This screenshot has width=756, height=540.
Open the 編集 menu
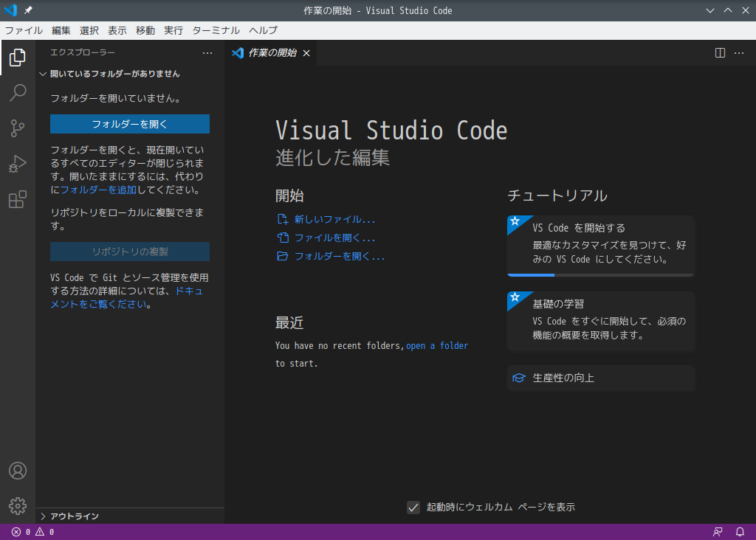(61, 30)
